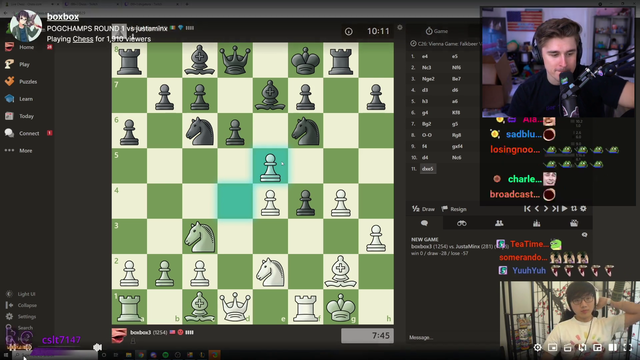Offer a draw with the Draw button

point(423,209)
